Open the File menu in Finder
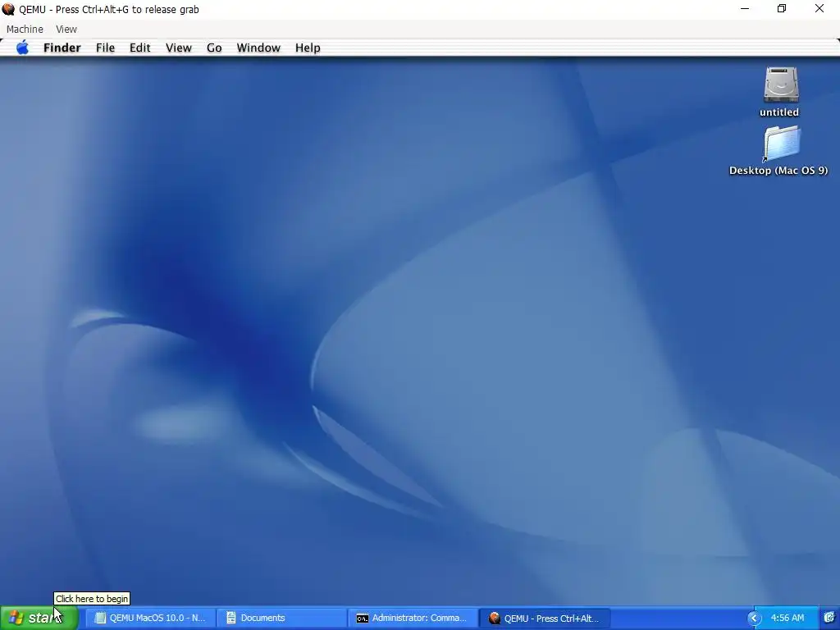Screen dimensions: 840x630 coord(106,48)
